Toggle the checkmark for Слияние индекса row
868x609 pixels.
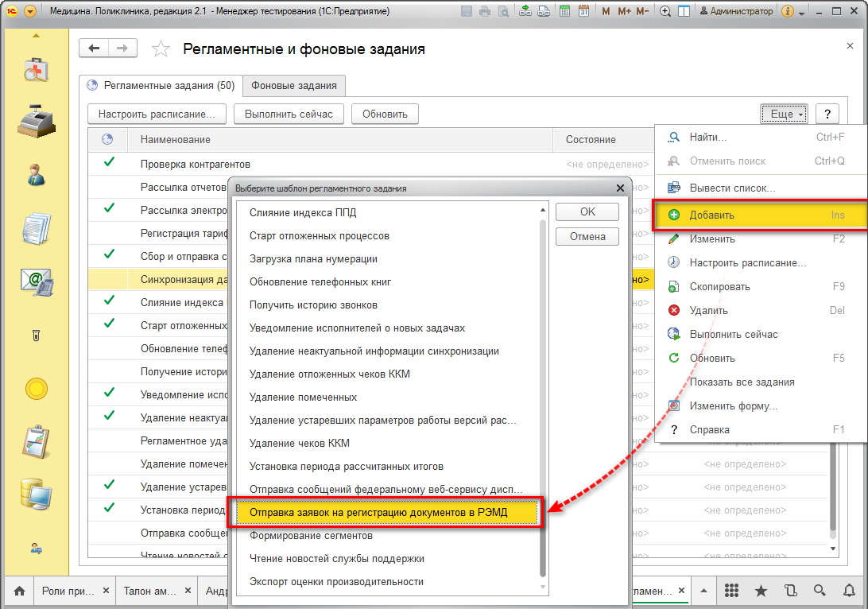pos(109,300)
